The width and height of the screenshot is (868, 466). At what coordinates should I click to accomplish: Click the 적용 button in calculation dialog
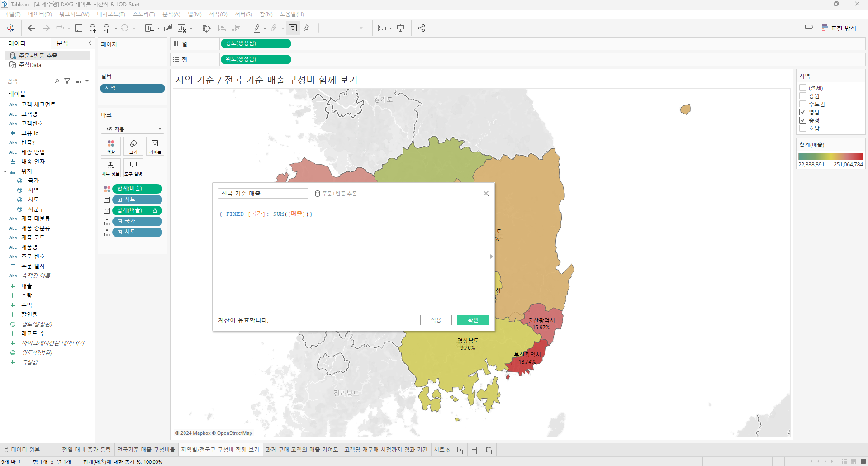[x=436, y=320]
